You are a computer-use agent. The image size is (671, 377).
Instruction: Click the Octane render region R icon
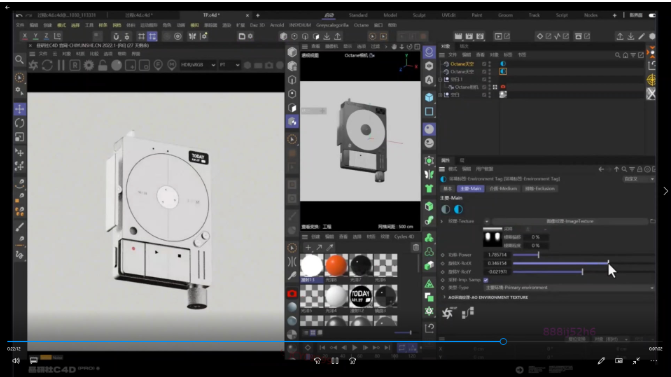point(75,65)
